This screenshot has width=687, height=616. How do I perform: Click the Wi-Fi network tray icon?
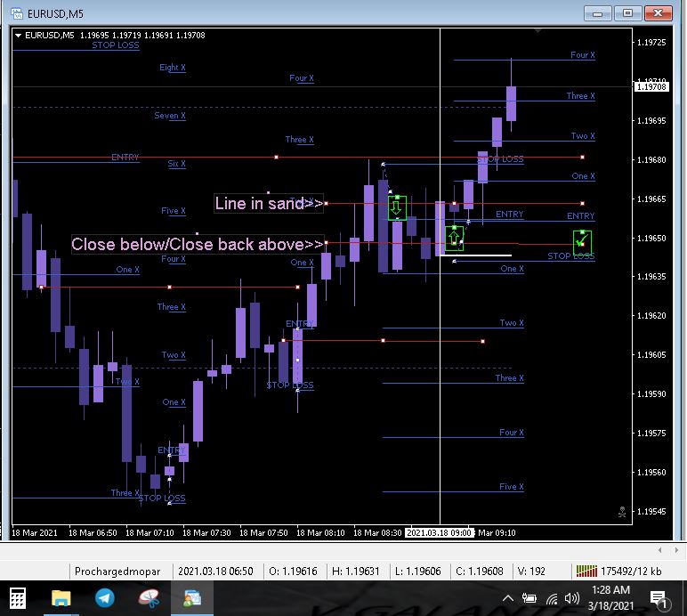pos(552,598)
